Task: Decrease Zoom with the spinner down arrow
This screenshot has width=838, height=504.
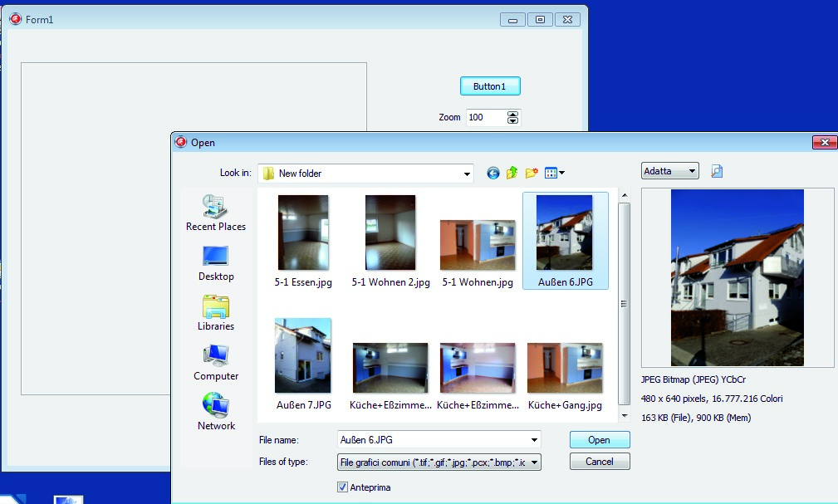Action: point(512,120)
